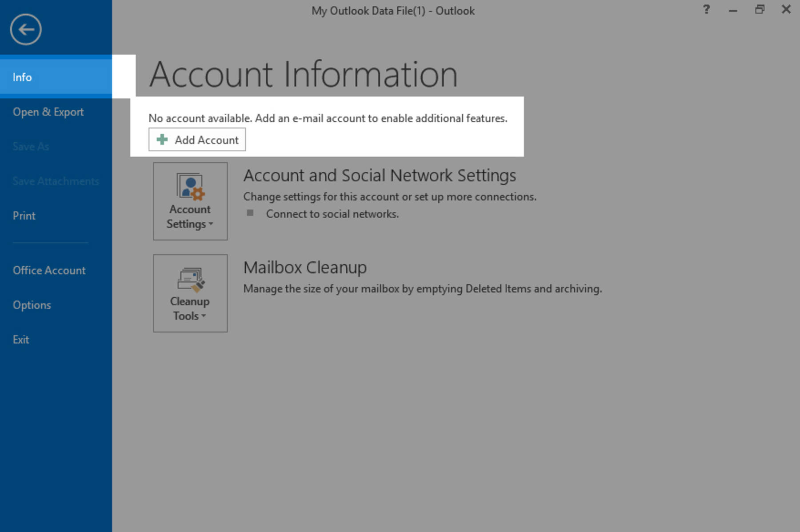
Task: Restore down the Outlook window
Action: coord(760,9)
